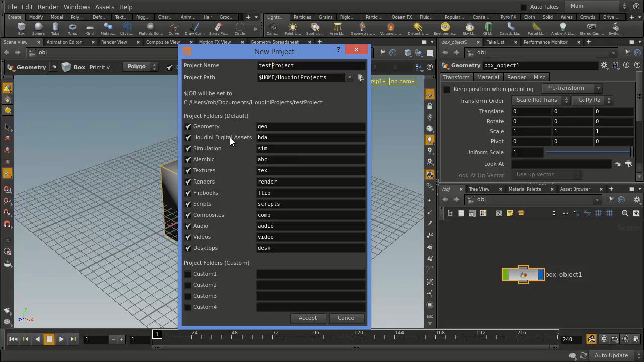Switch to the Take List tab

pyautogui.click(x=495, y=42)
